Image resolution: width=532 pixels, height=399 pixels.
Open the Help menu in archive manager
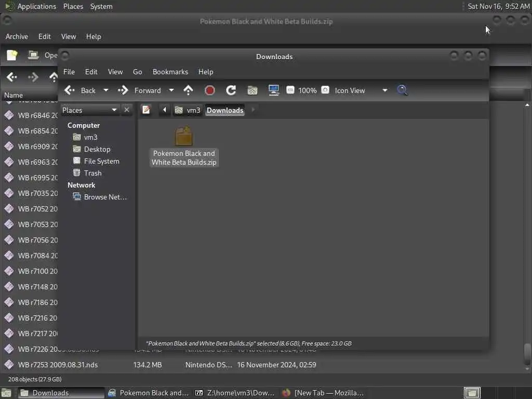(94, 36)
